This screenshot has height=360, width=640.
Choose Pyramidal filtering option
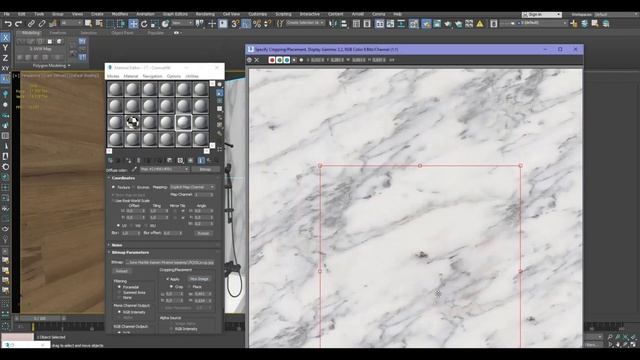pyautogui.click(x=120, y=287)
